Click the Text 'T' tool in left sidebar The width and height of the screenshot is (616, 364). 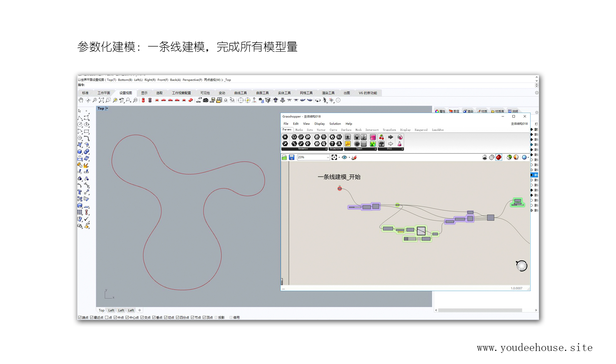click(x=80, y=192)
